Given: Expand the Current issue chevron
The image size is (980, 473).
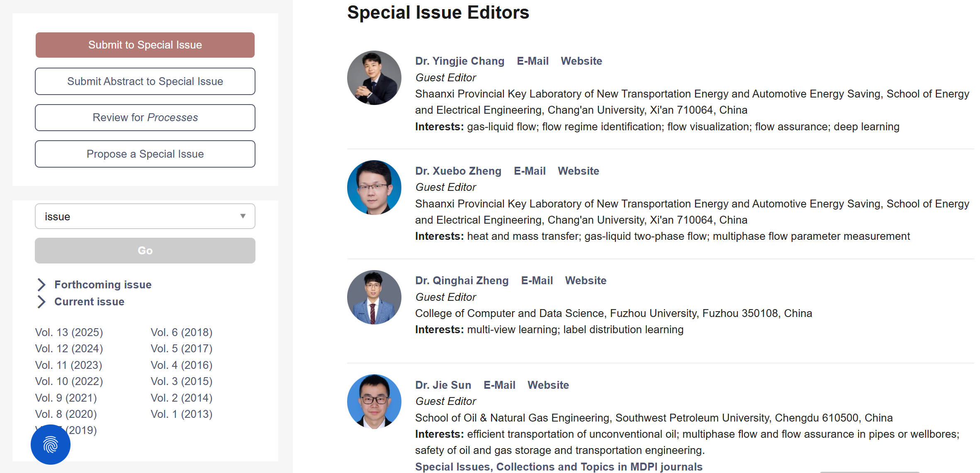Looking at the screenshot, I should click(41, 302).
